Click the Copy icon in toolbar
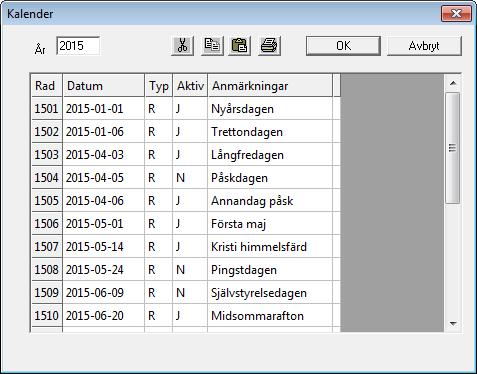Viewport: 477px width, 374px height. (x=212, y=46)
